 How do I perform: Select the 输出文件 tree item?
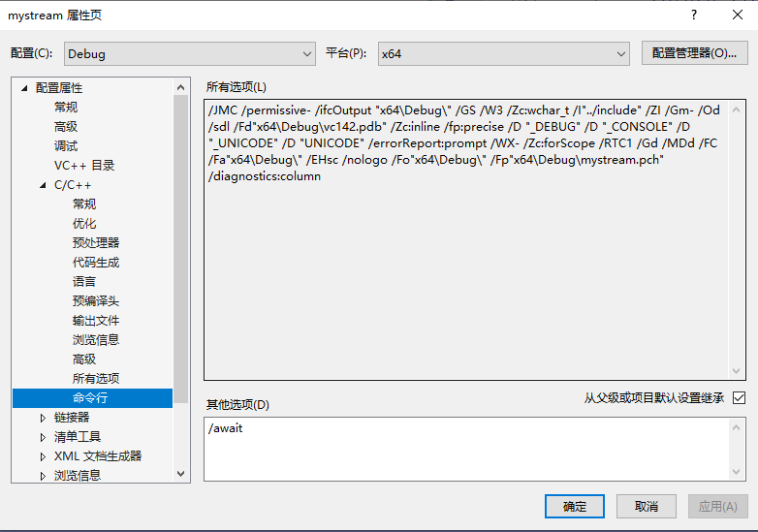point(96,321)
